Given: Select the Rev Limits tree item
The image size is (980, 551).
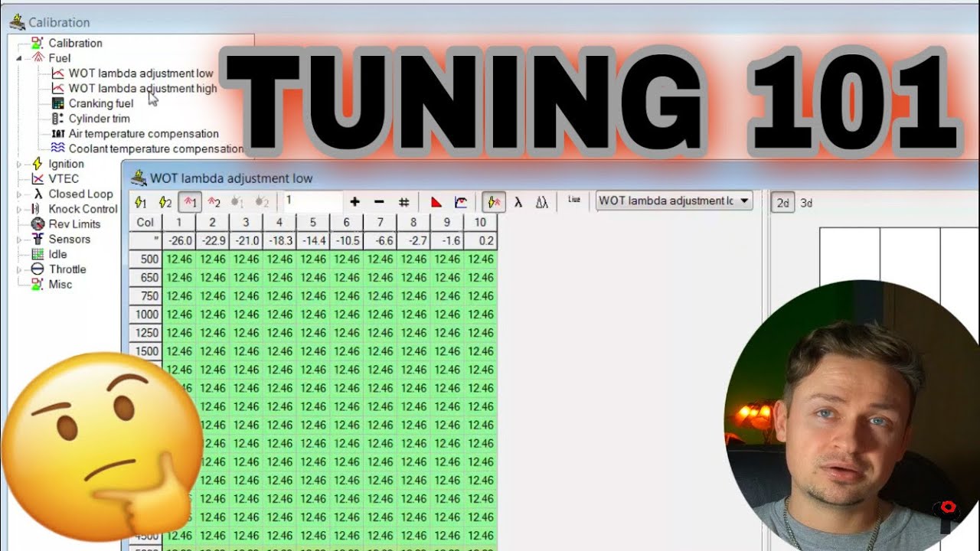Looking at the screenshot, I should (x=74, y=224).
